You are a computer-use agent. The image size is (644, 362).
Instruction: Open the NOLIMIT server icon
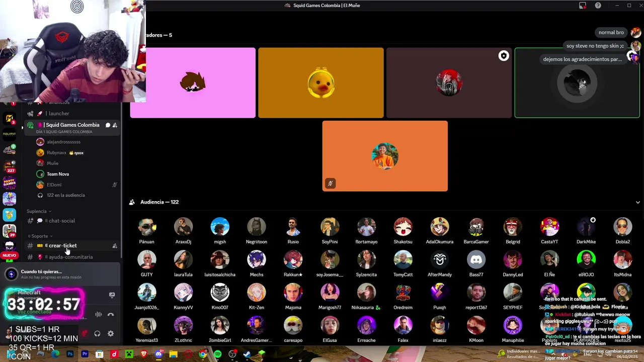(x=10, y=134)
